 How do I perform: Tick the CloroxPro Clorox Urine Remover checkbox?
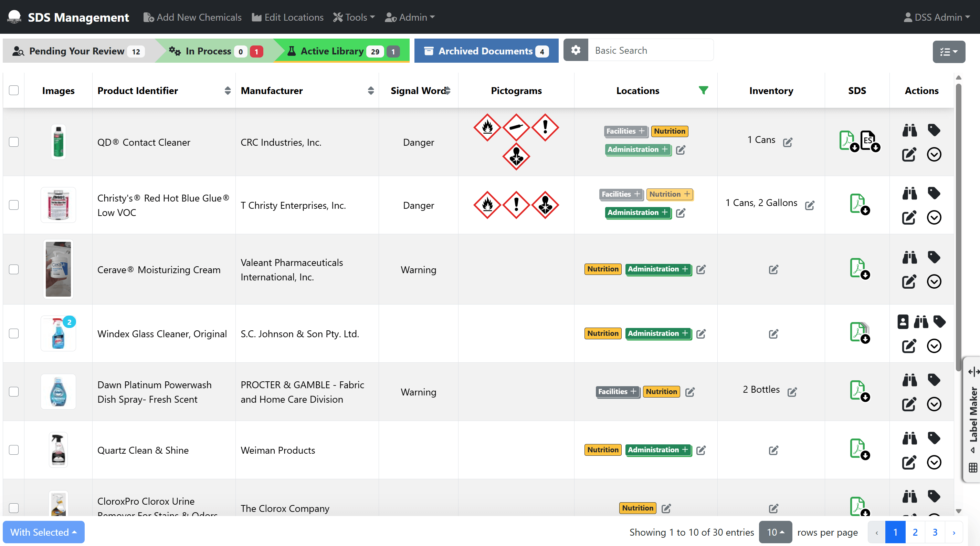(14, 508)
